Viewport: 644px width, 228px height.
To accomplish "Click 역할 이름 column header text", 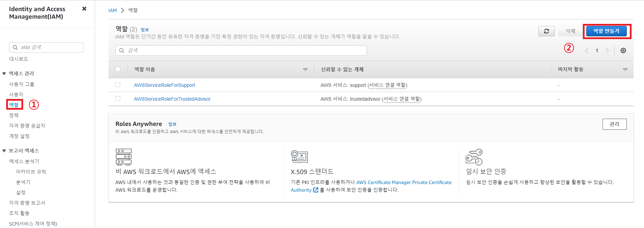I will click(145, 70).
